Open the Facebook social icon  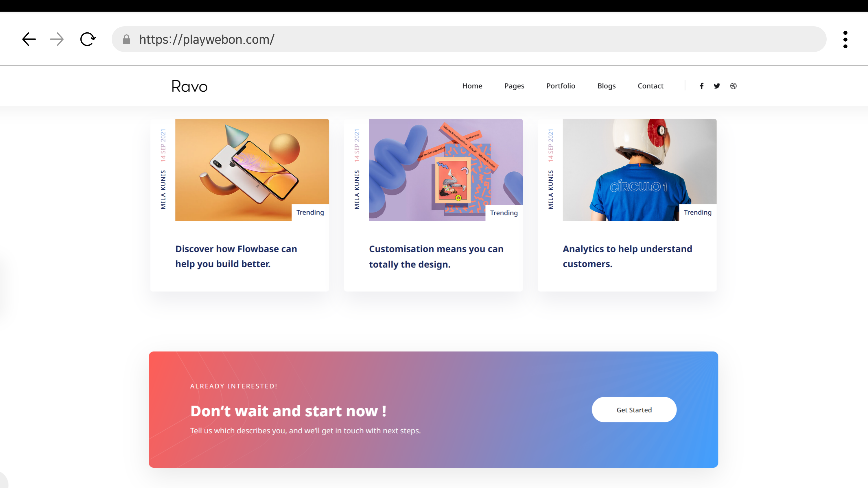(x=701, y=86)
